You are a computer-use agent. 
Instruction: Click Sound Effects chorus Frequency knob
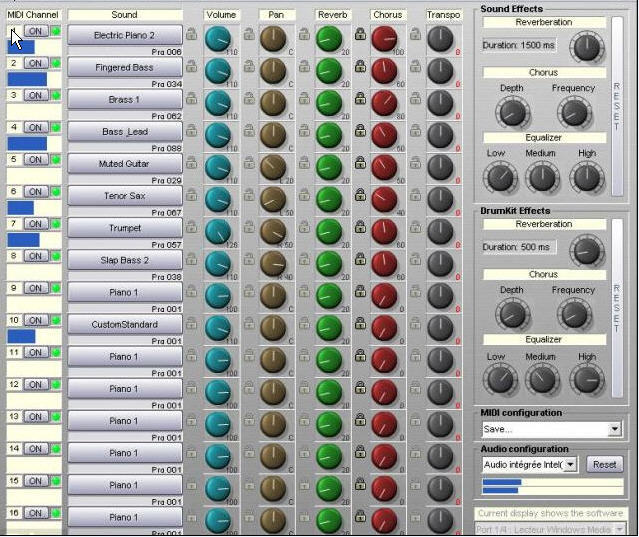(574, 113)
